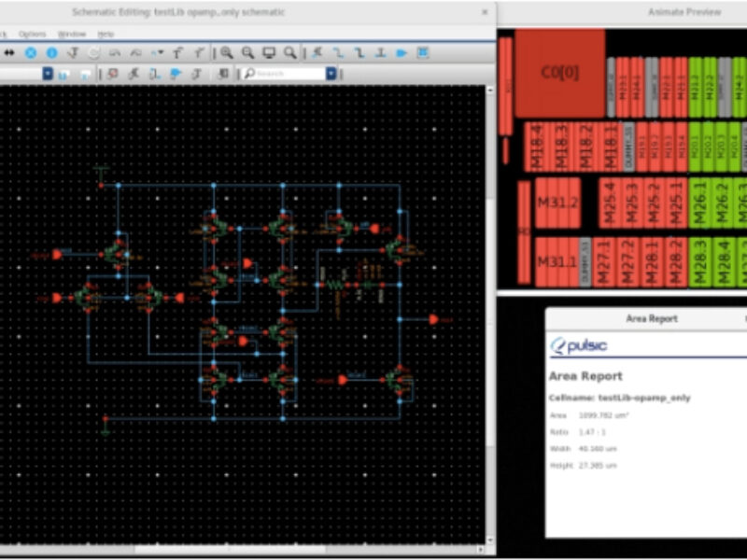747x560 pixels.
Task: Open the Help menu
Action: click(x=106, y=34)
